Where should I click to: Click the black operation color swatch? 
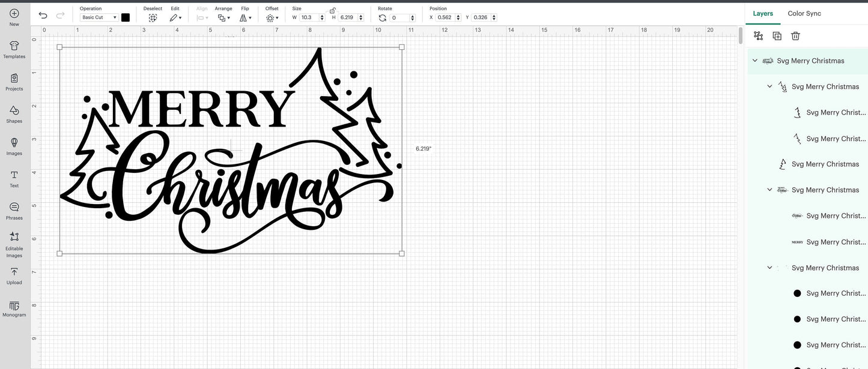pos(126,17)
